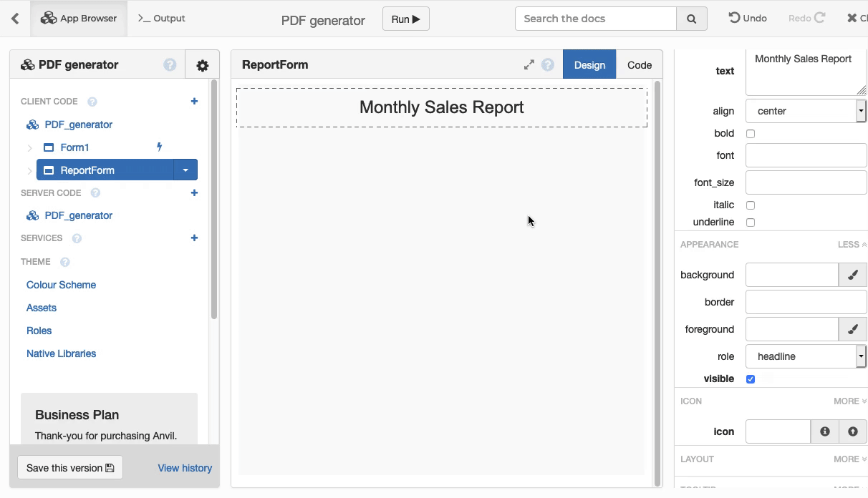Image resolution: width=868 pixels, height=498 pixels.
Task: Click the icon upload arrow button
Action: click(852, 431)
